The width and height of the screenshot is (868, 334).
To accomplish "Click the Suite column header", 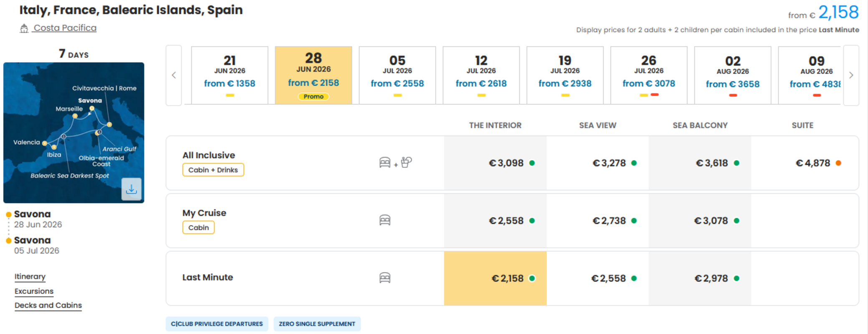I will point(802,125).
